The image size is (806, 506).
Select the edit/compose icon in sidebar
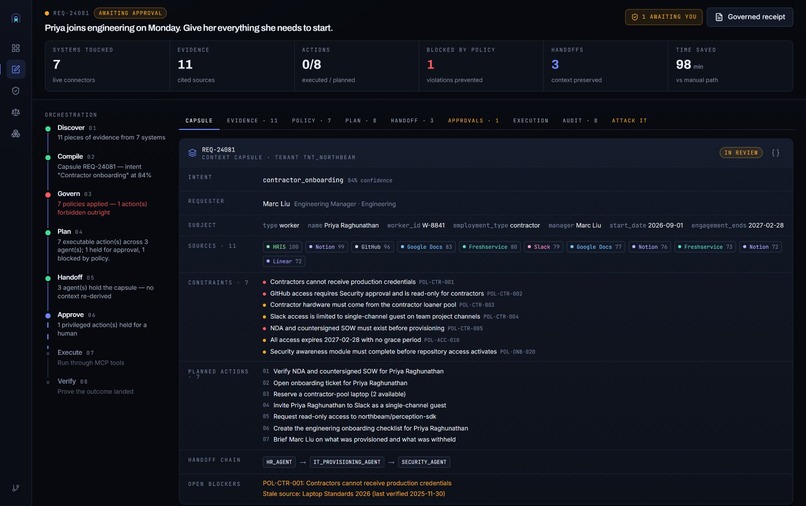click(x=16, y=69)
